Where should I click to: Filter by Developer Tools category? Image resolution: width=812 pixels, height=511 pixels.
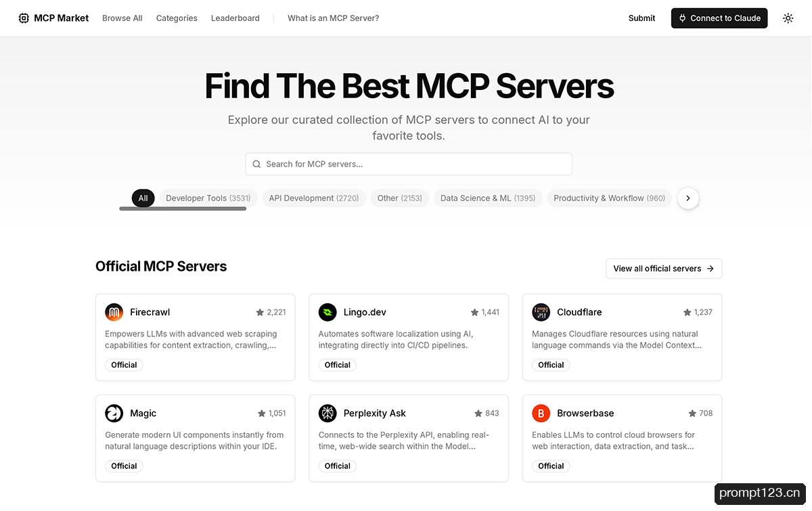(x=208, y=198)
